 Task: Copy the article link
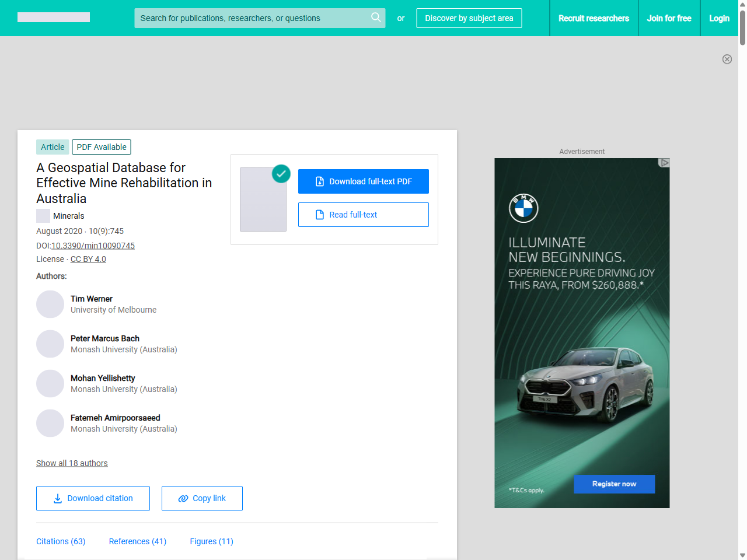click(202, 498)
